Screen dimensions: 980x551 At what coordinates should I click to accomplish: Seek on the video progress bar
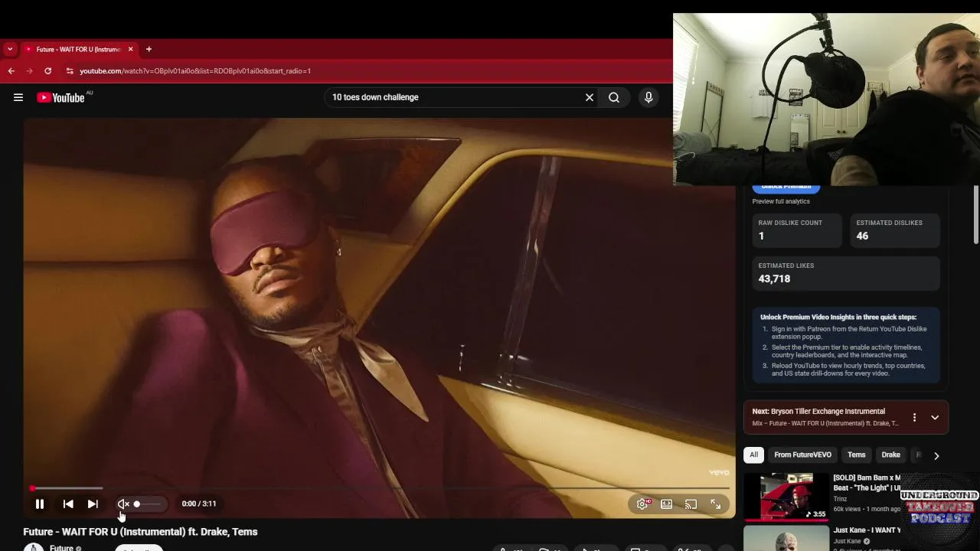pyautogui.click(x=381, y=488)
